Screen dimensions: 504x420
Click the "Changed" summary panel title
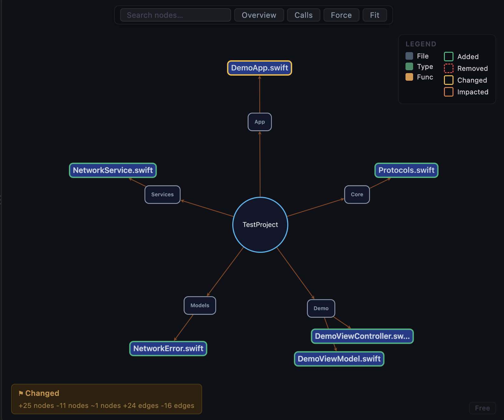click(x=42, y=393)
